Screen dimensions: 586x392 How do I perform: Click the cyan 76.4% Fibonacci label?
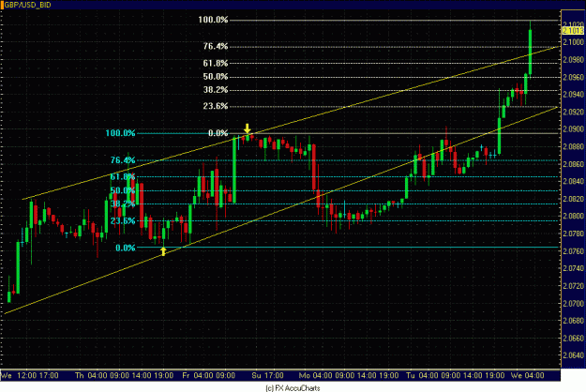click(123, 160)
